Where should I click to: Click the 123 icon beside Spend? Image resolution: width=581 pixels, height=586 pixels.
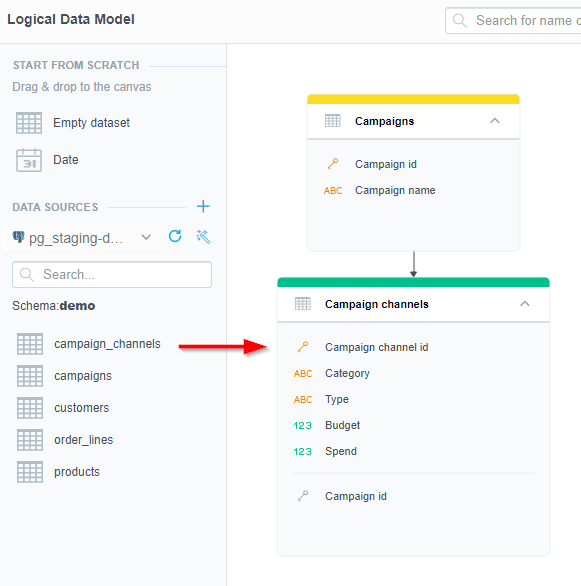(303, 451)
